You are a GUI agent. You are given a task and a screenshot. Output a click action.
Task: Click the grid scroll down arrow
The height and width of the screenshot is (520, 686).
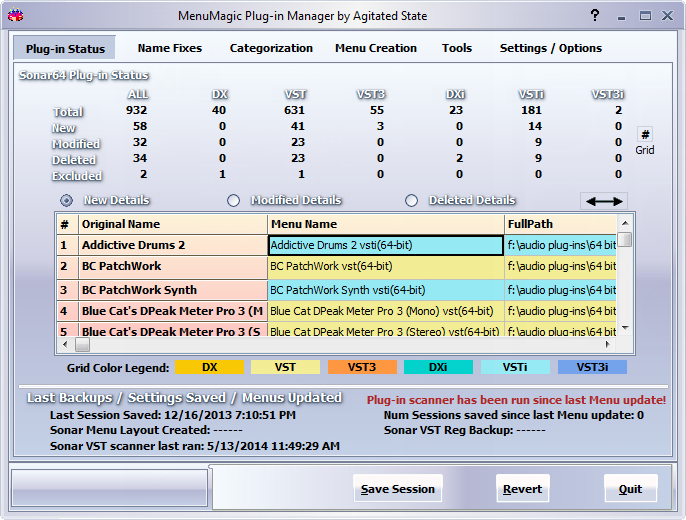click(625, 328)
